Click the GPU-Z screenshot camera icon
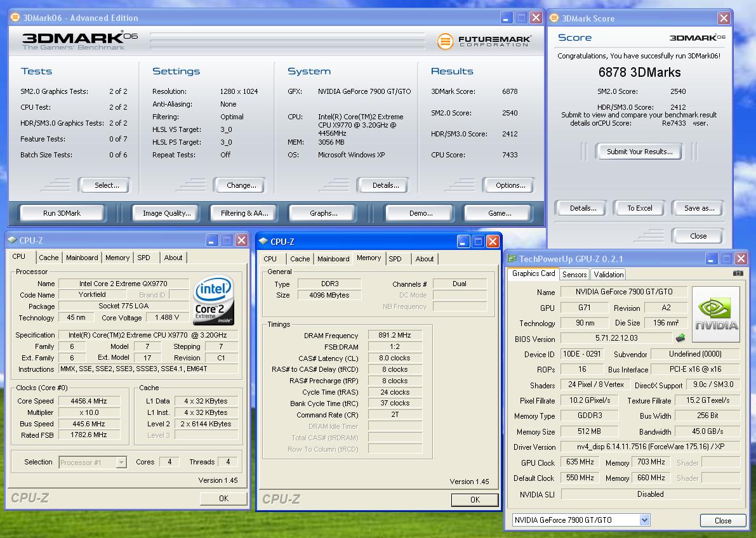Screen dimensions: 756x538 738,273
